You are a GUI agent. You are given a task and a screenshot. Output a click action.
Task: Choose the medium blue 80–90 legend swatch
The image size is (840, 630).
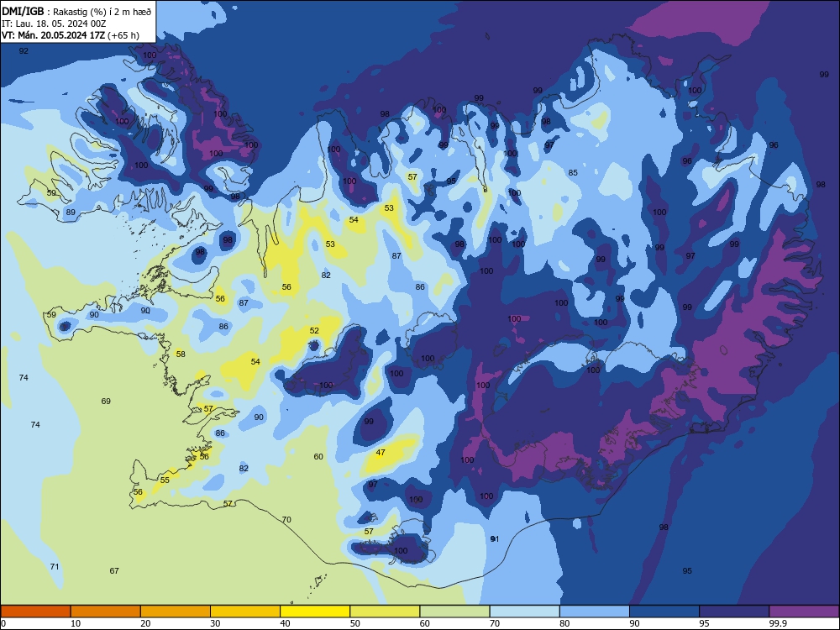[x=595, y=612]
